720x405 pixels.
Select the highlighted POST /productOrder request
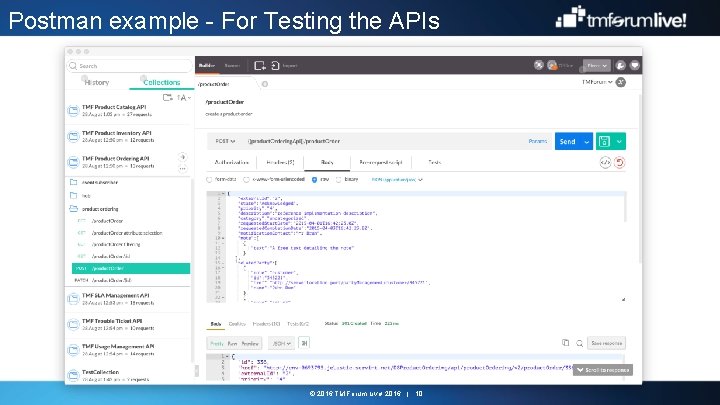[x=131, y=268]
